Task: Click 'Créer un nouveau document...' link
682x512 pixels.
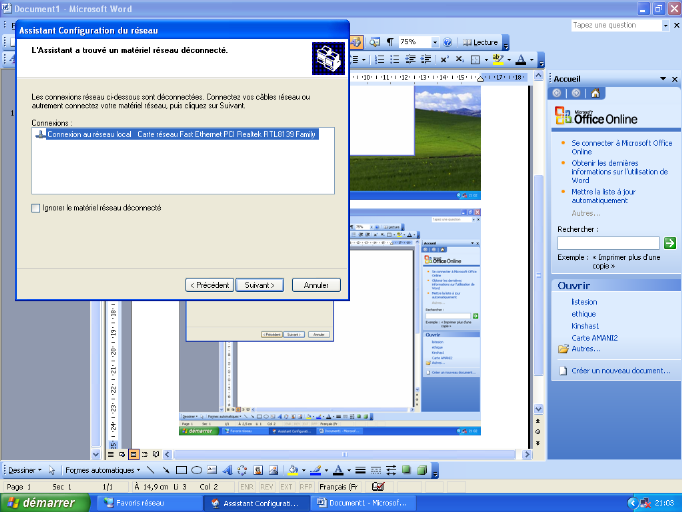Action: pyautogui.click(x=621, y=371)
